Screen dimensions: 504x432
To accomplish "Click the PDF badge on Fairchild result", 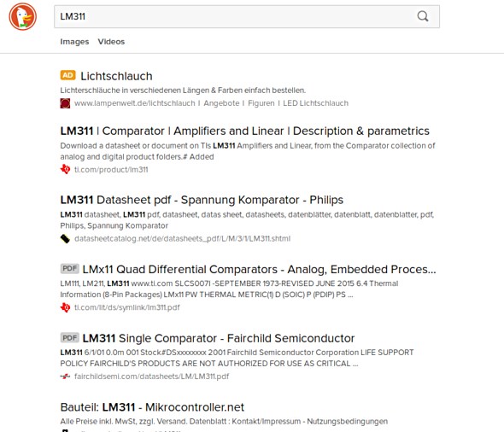I will [x=70, y=337].
